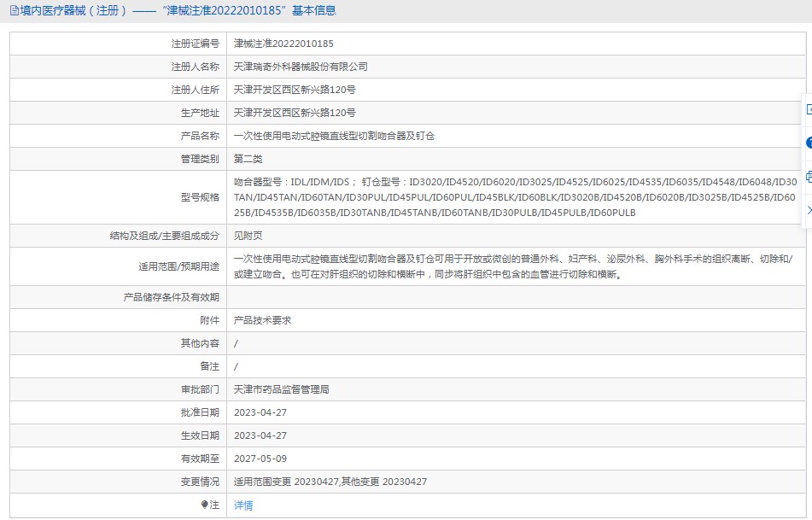The height and width of the screenshot is (520, 812).
Task: Open the 详情 link in the 注 row
Action: [242, 505]
